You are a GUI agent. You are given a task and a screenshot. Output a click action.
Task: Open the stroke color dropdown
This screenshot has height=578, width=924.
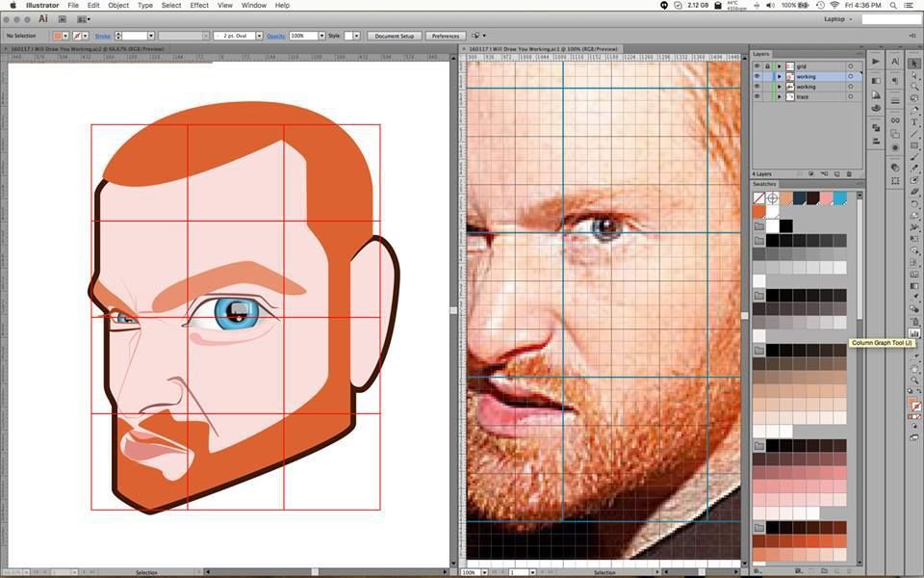(86, 36)
